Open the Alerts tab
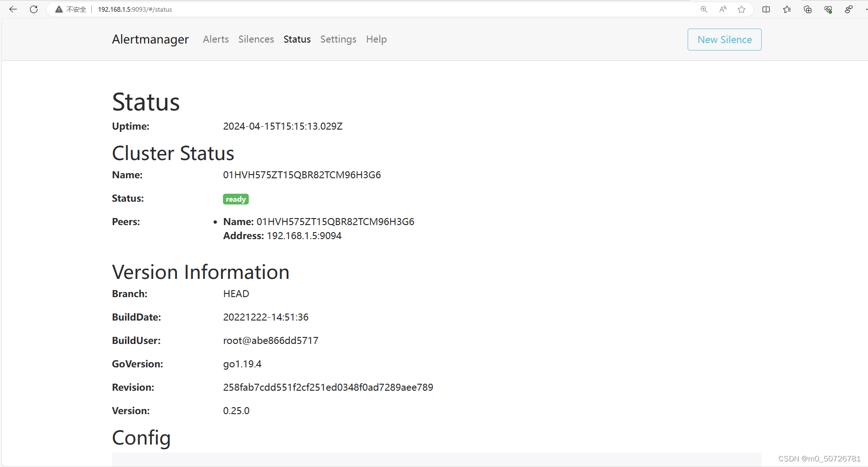The width and height of the screenshot is (868, 467). point(216,39)
